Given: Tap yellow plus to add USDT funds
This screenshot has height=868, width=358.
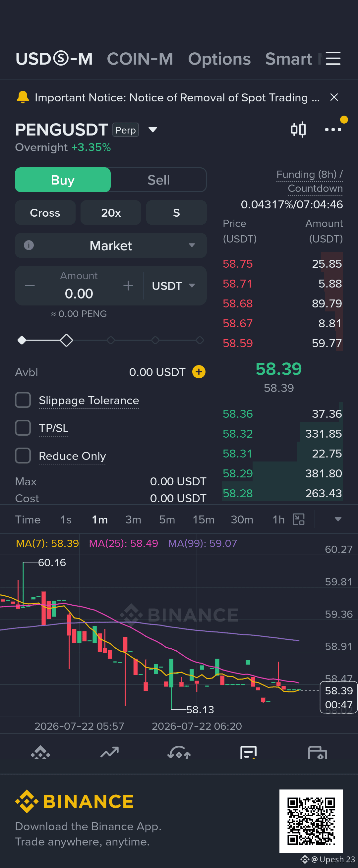Looking at the screenshot, I should tap(199, 372).
